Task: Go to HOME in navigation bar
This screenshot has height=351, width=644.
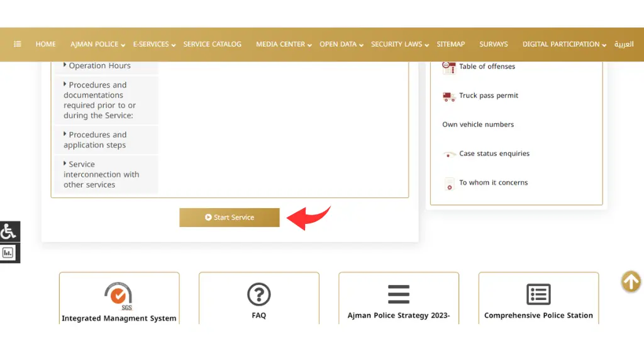Action: point(45,44)
